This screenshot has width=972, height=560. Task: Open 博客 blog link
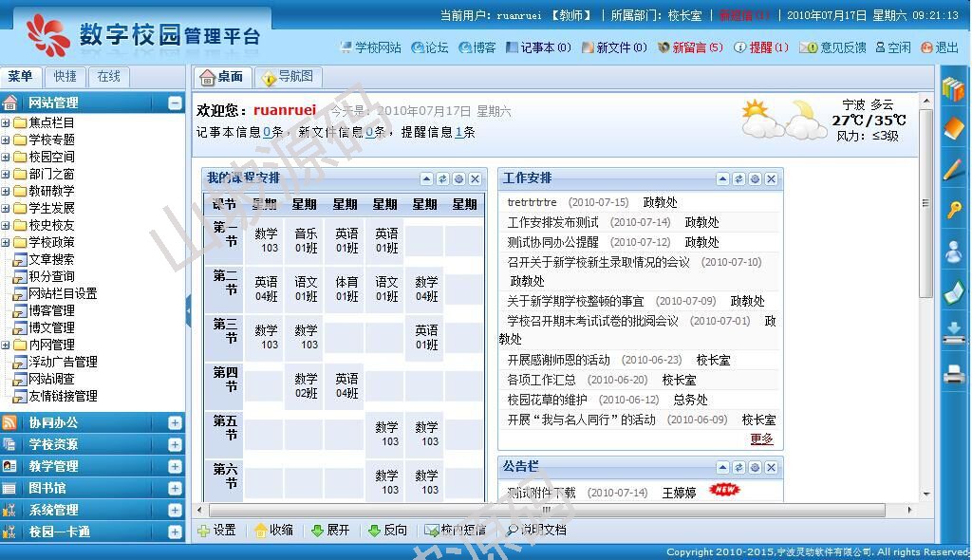[477, 47]
